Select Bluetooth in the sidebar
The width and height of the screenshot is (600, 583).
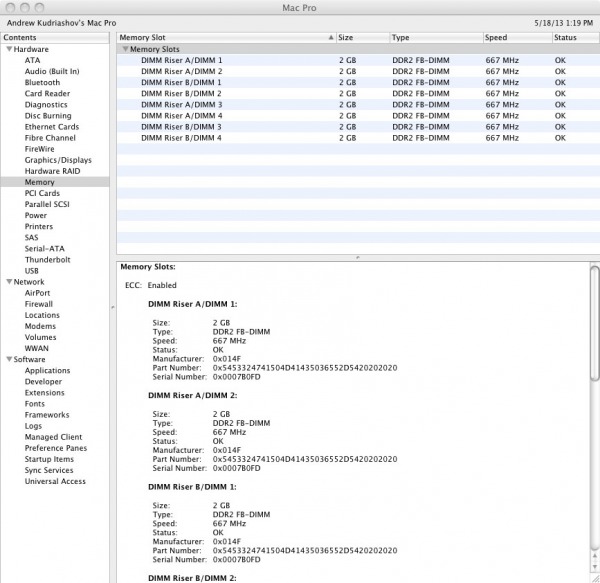tap(42, 82)
